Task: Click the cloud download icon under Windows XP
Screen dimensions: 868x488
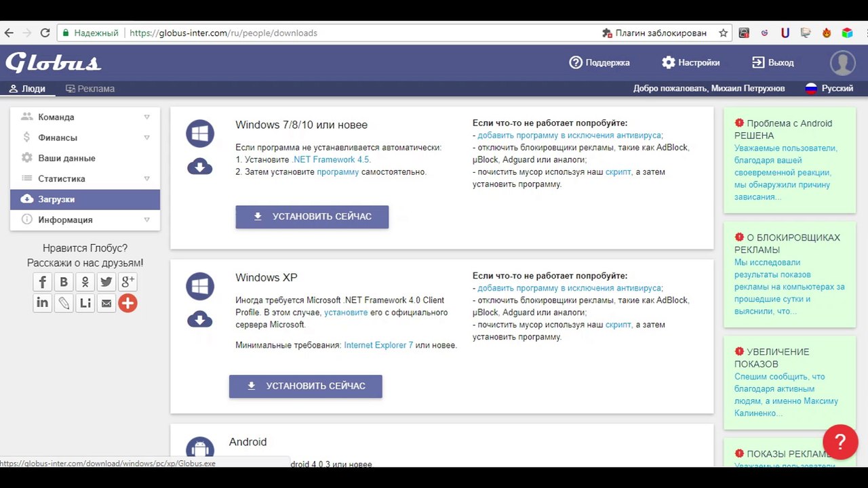Action: pos(200,319)
